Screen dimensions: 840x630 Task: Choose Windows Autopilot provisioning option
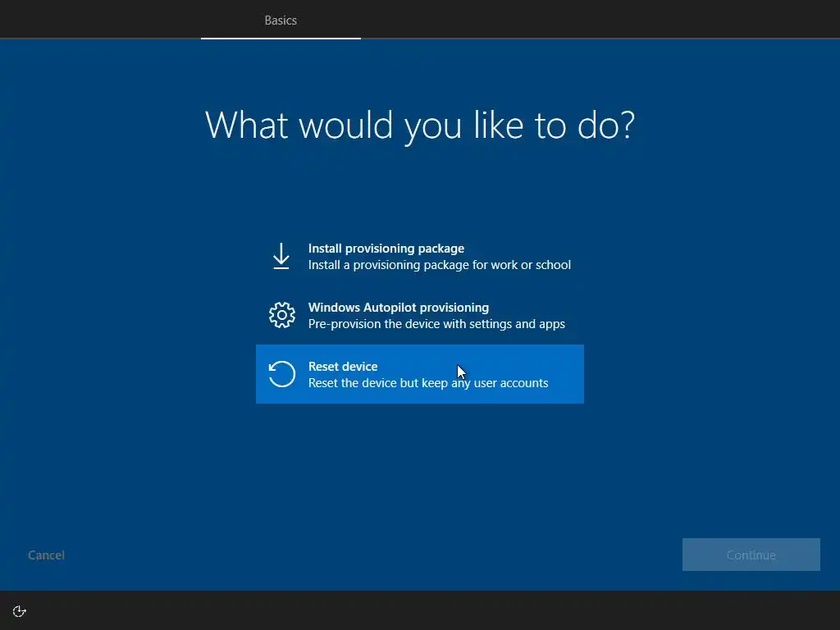(420, 315)
